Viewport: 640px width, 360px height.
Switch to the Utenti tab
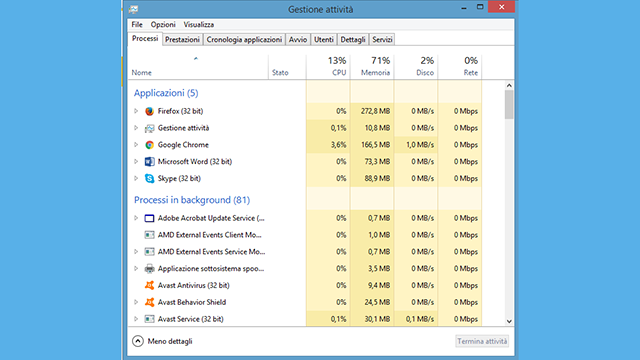coord(324,40)
